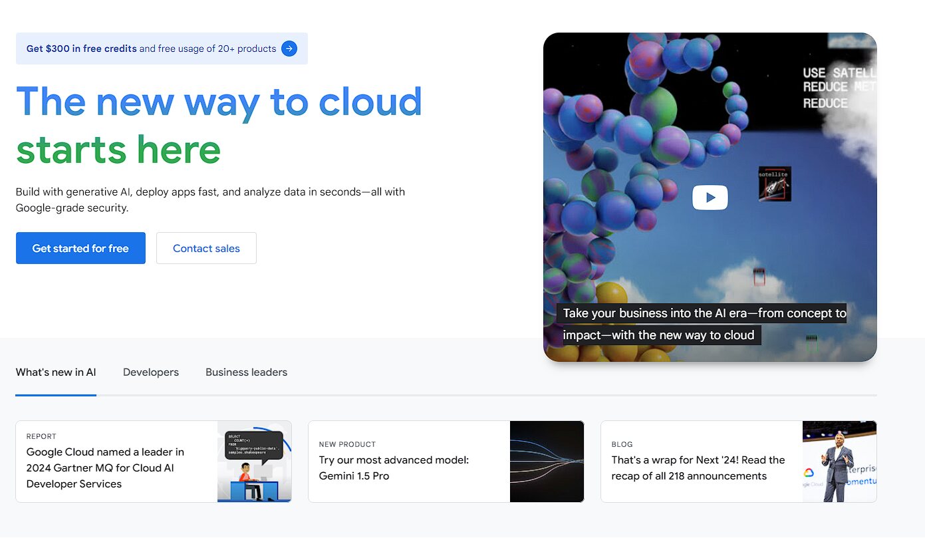The width and height of the screenshot is (925, 560).
Task: Click the "Get $300 in free credits" text
Action: (x=82, y=49)
